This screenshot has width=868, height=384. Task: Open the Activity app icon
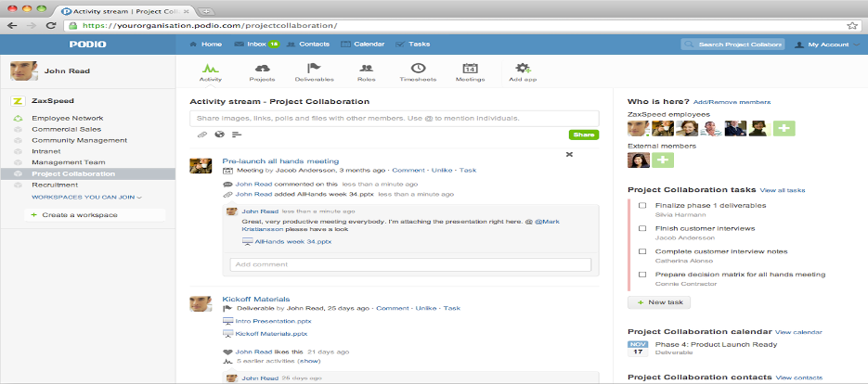[211, 69]
